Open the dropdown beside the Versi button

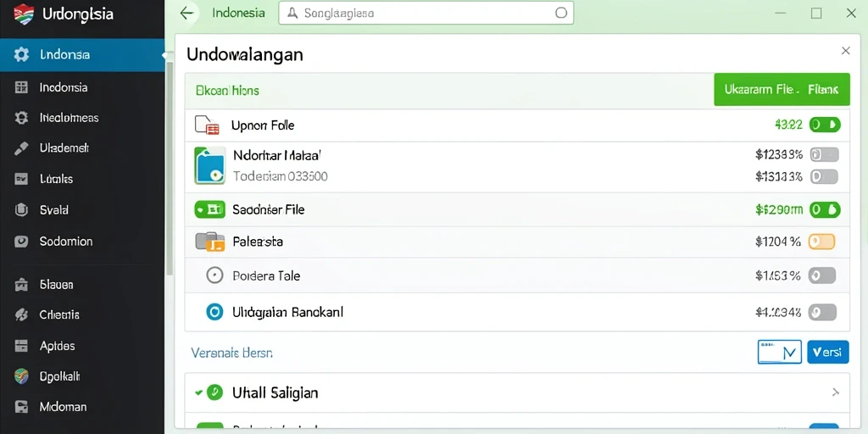click(780, 352)
